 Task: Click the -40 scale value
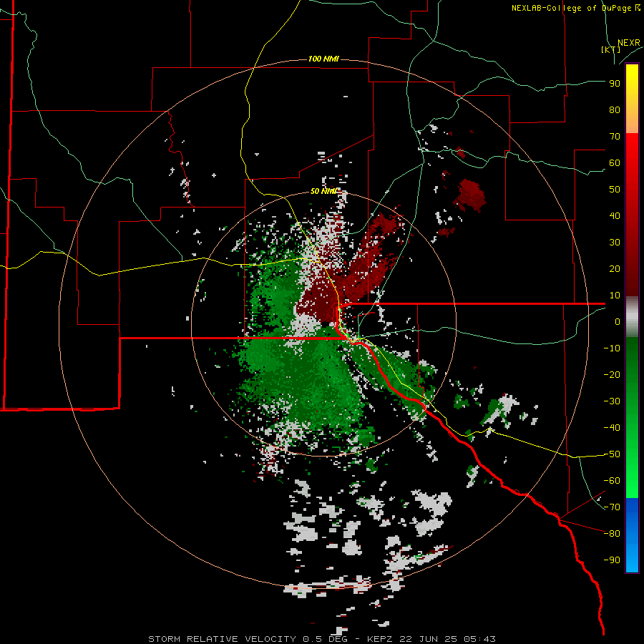tap(612, 428)
